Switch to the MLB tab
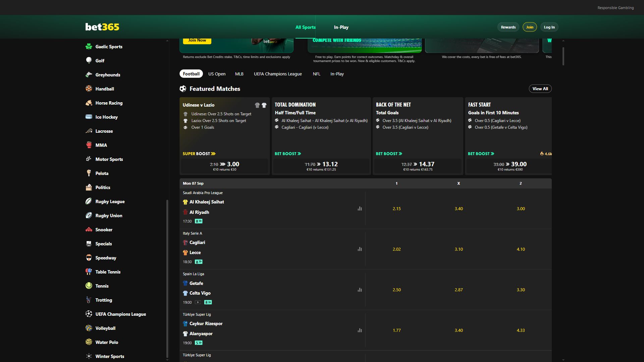This screenshot has height=362, width=644. (x=239, y=74)
